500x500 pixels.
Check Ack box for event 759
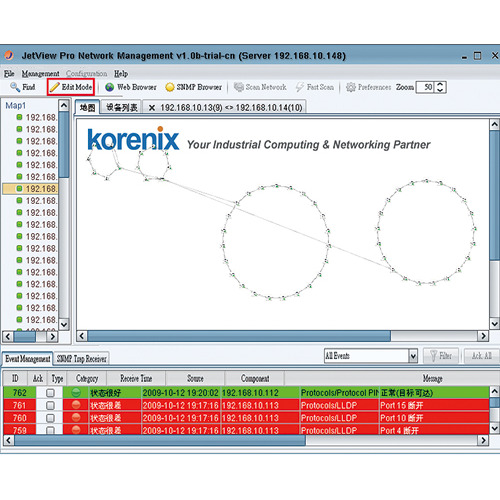click(50, 430)
